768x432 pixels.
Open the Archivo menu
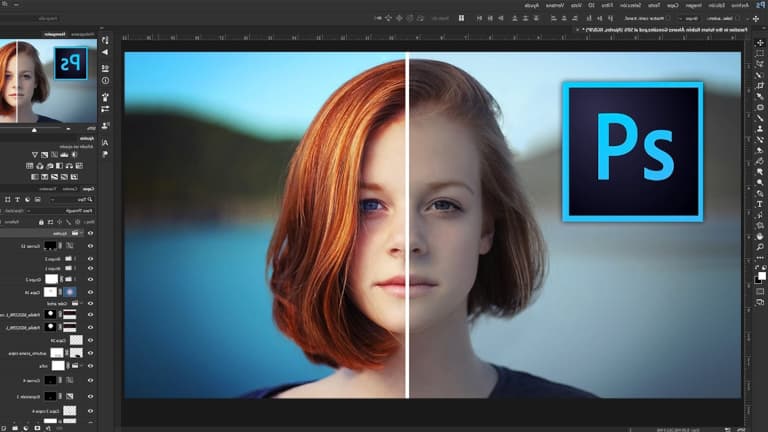point(740,5)
